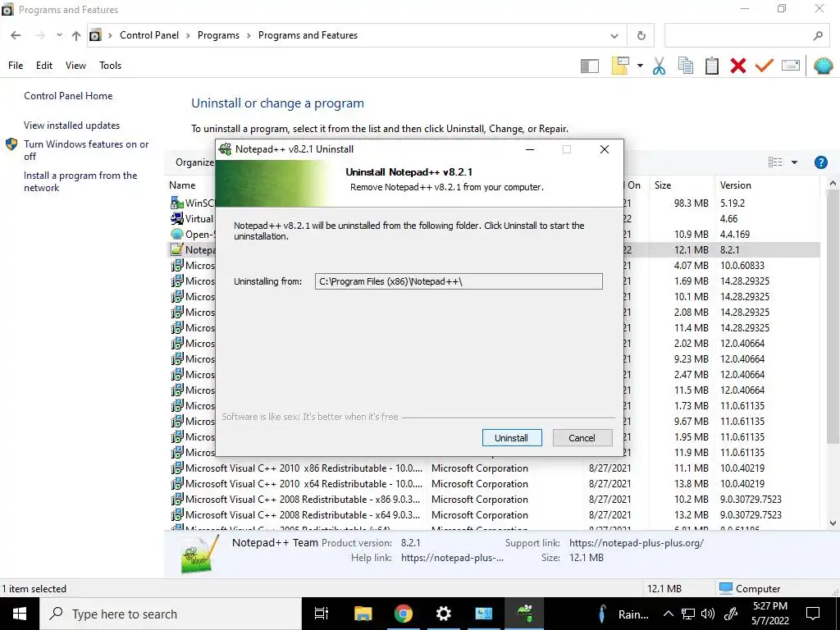The height and width of the screenshot is (630, 840).
Task: Click the Control Panel taskbar icon
Action: (x=484, y=614)
